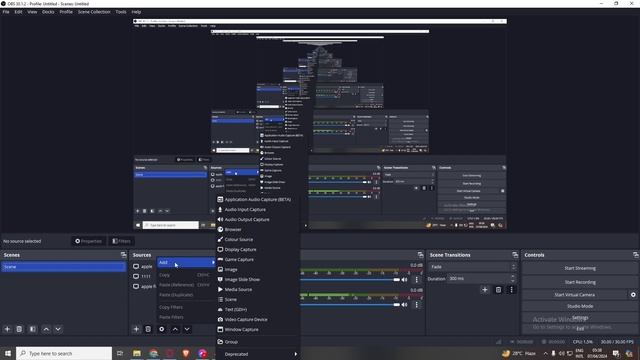
Task: Mute the first audio mixer channel
Action: (404, 280)
